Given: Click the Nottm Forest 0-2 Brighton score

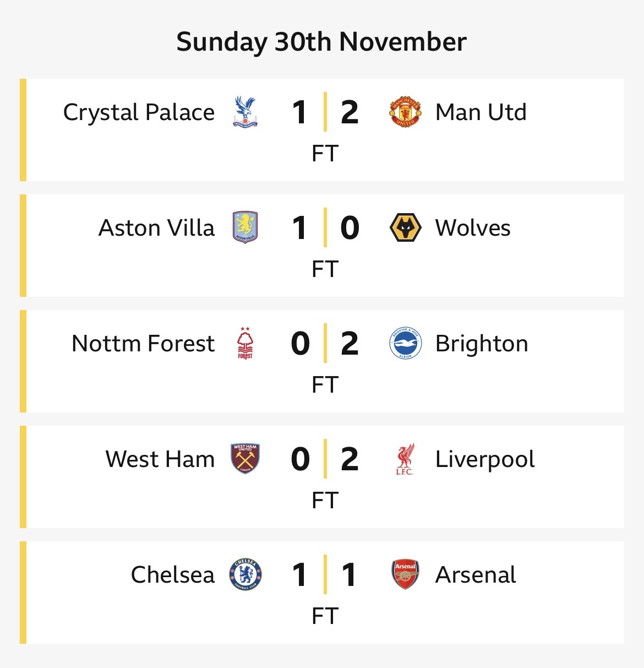Looking at the screenshot, I should click(x=325, y=344).
